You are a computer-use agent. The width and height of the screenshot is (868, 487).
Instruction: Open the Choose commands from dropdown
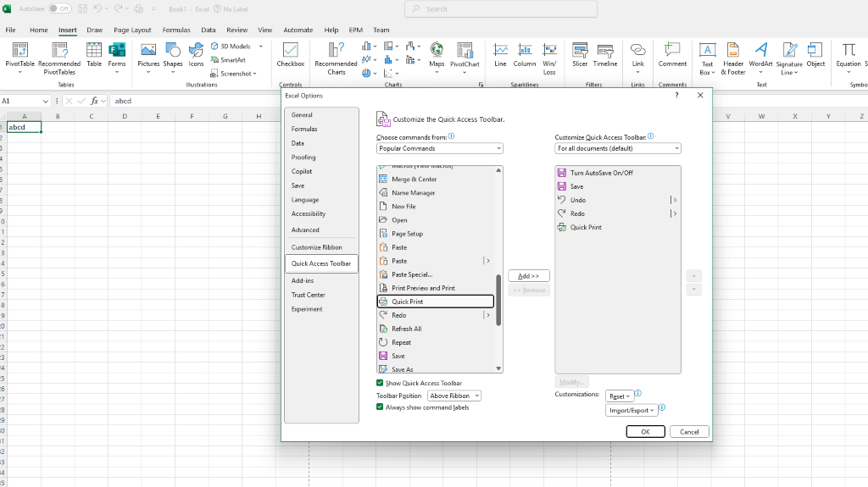(440, 148)
